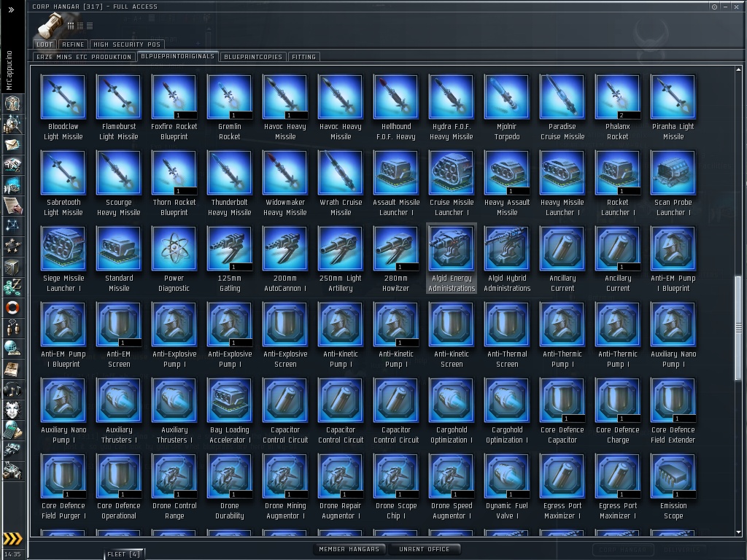This screenshot has width=747, height=560.
Task: Open the Erze Mins Etc Produktion tab
Action: pyautogui.click(x=84, y=57)
